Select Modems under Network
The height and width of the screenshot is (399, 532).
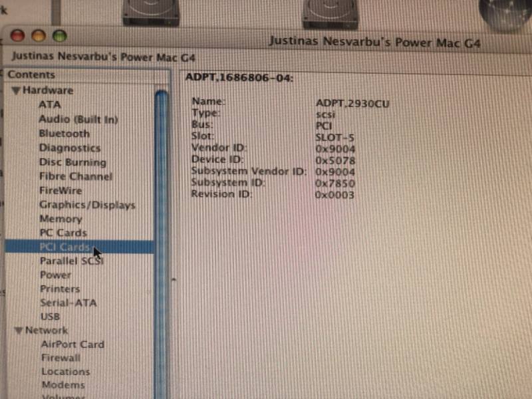(x=63, y=385)
